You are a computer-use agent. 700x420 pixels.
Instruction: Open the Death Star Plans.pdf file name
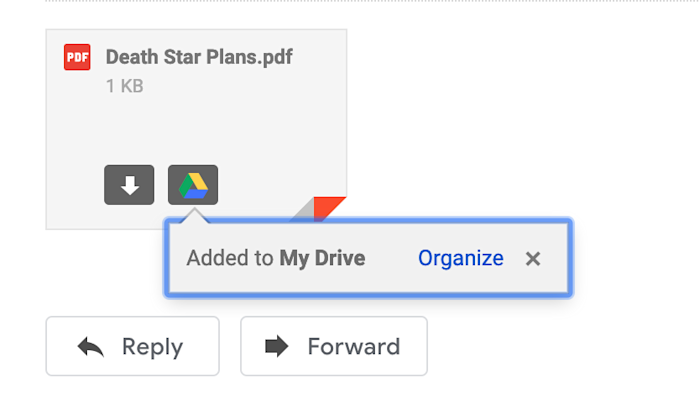(x=199, y=57)
